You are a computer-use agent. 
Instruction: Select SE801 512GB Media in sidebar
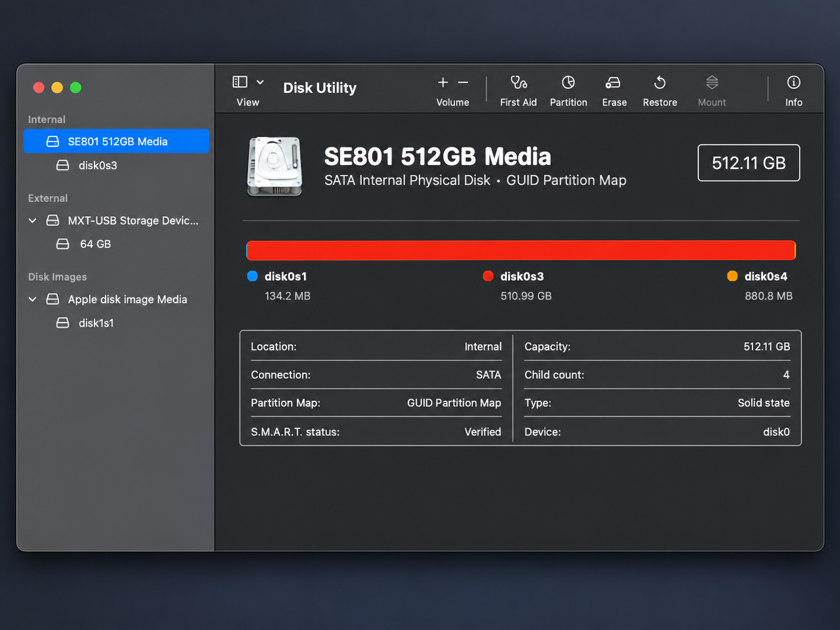[116, 142]
